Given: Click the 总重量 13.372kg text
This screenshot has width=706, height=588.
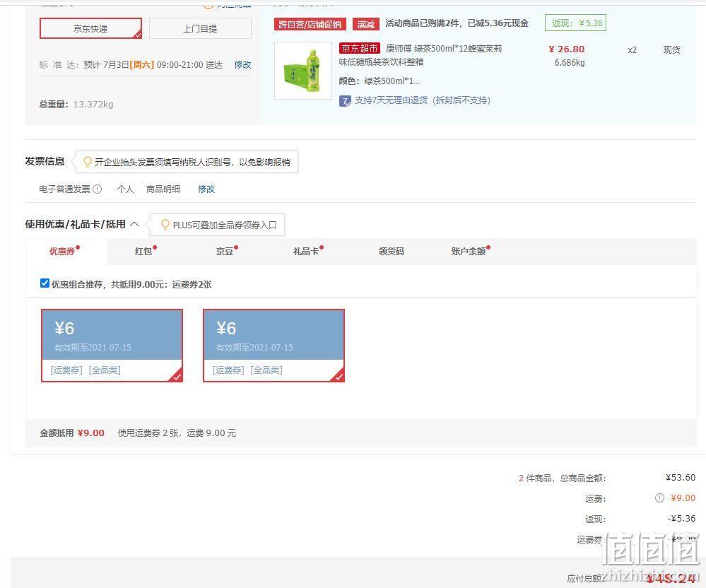Looking at the screenshot, I should click(x=76, y=105).
